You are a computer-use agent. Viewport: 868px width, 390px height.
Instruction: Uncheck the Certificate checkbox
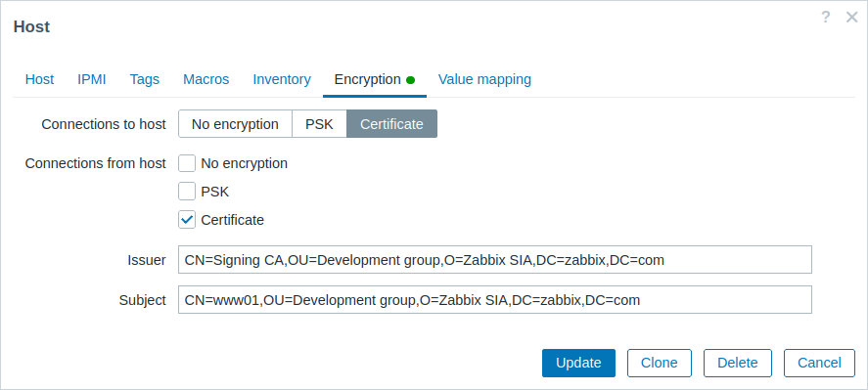187,220
